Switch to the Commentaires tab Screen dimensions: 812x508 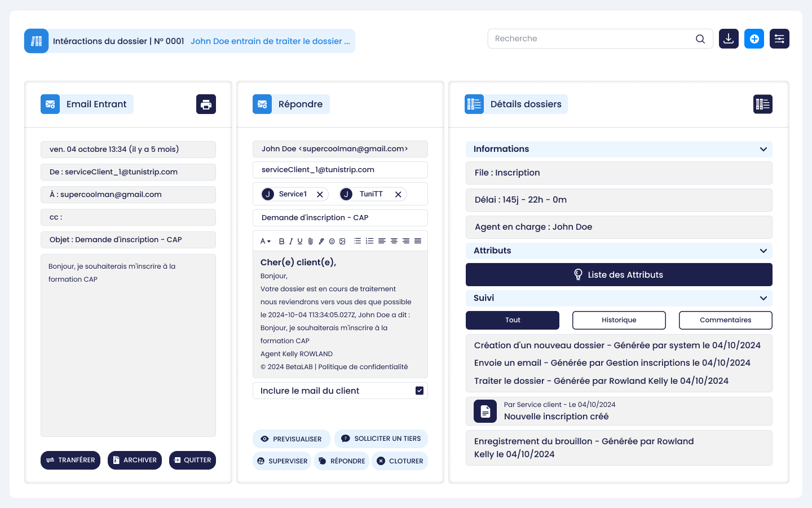[x=725, y=320]
